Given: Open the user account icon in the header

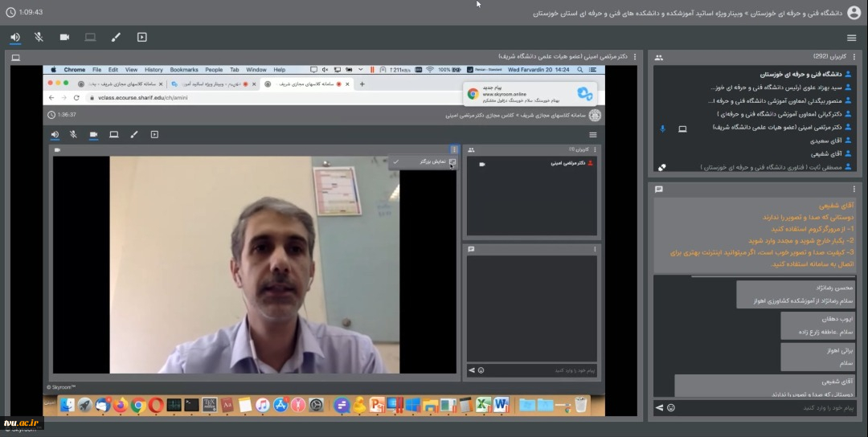Looking at the screenshot, I should coord(854,13).
